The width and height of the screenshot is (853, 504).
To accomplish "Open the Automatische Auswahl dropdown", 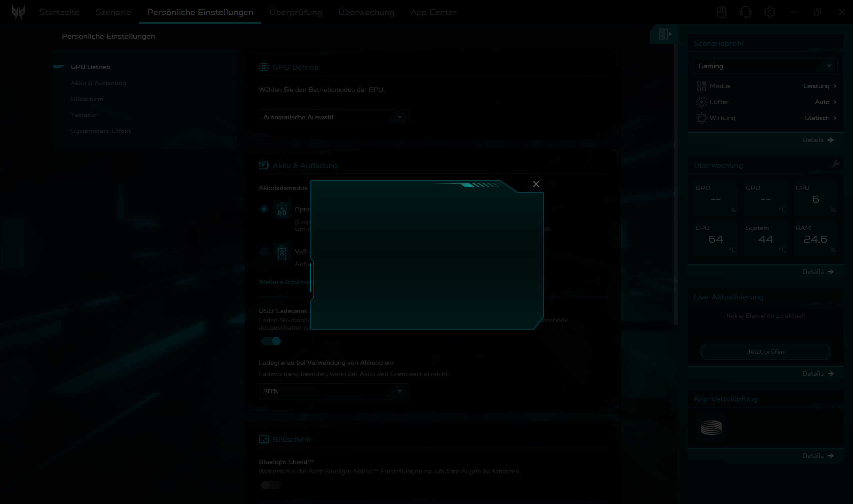I will coord(333,117).
